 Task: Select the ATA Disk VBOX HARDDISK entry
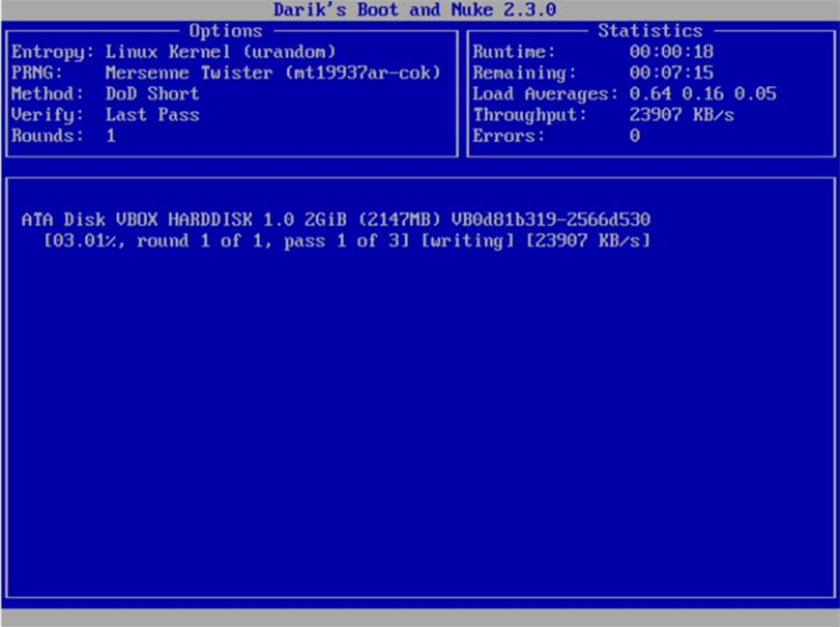coord(336,219)
